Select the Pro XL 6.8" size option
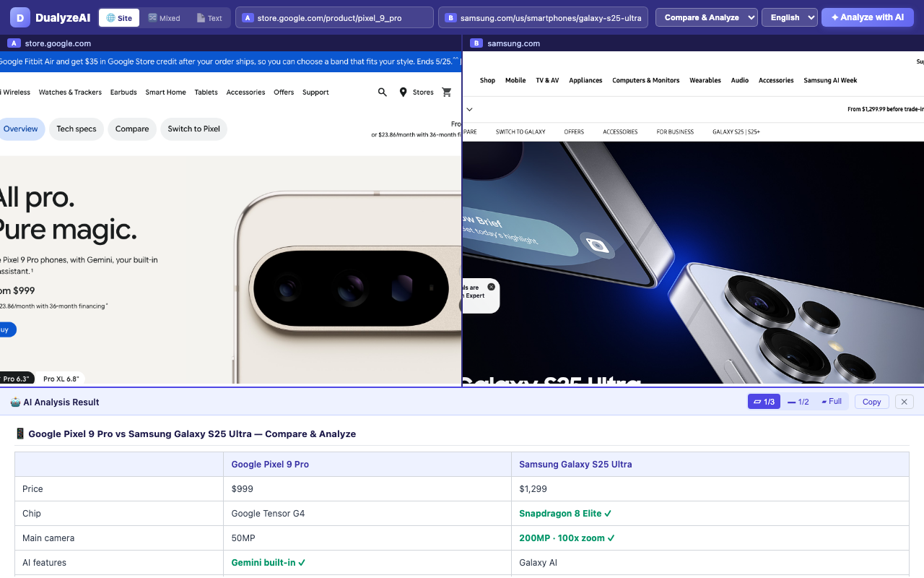 click(61, 379)
